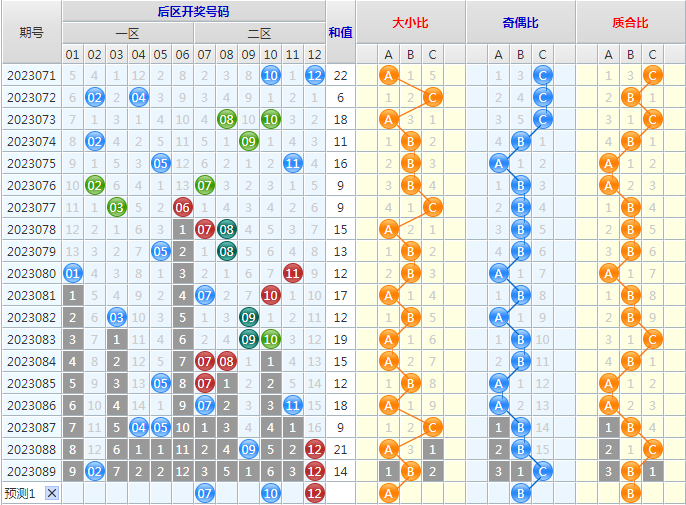Select the 二区 section header
The height and width of the screenshot is (505, 686).
point(259,33)
